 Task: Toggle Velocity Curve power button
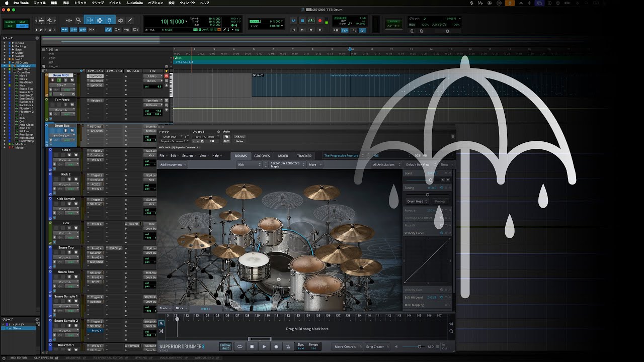tap(442, 233)
